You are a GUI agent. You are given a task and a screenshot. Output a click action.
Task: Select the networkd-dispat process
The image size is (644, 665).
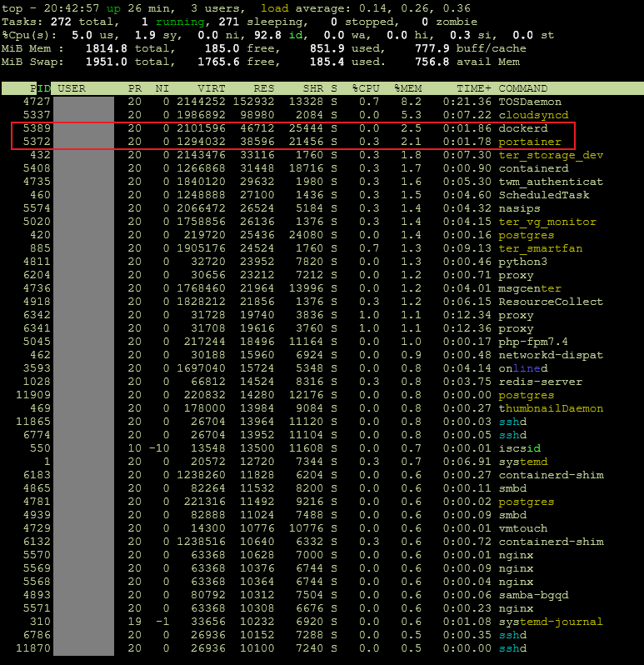(551, 355)
